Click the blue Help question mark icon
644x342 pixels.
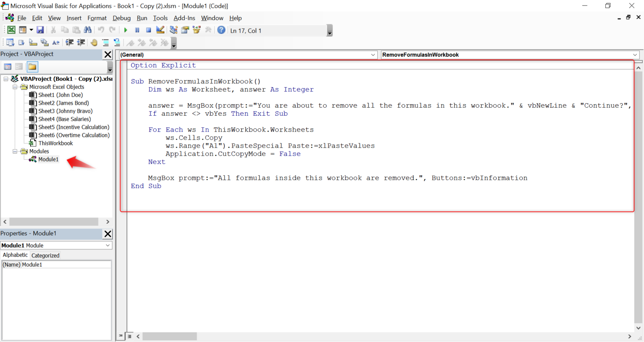tap(221, 30)
